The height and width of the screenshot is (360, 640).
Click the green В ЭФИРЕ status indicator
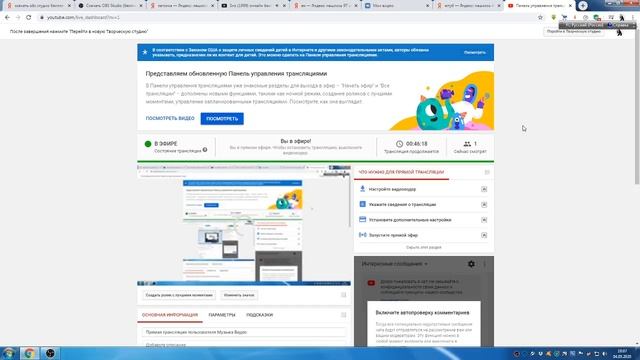(x=148, y=144)
